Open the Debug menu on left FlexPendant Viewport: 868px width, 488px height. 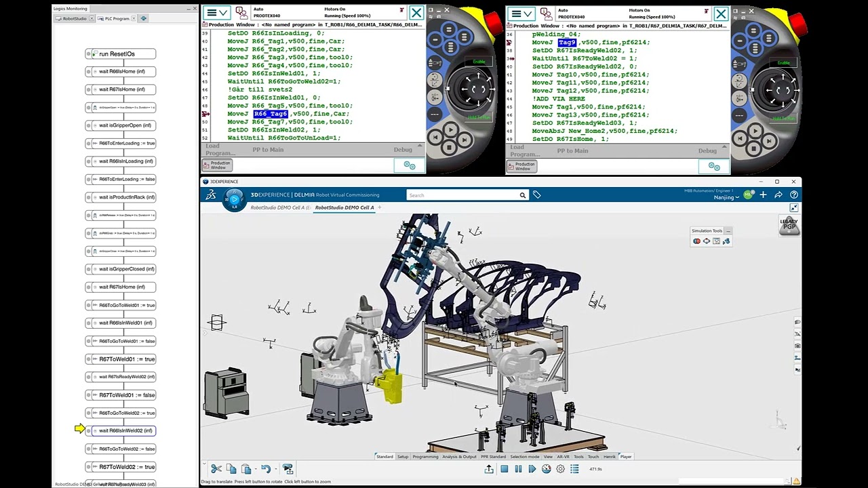pos(403,150)
